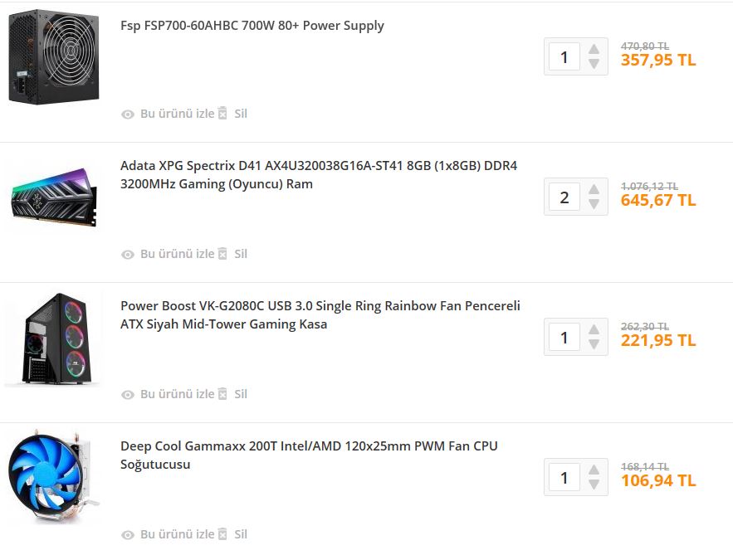Watch the Power Boost case via 'Bu ürünü izle'
The width and height of the screenshot is (733, 560).
pyautogui.click(x=177, y=394)
